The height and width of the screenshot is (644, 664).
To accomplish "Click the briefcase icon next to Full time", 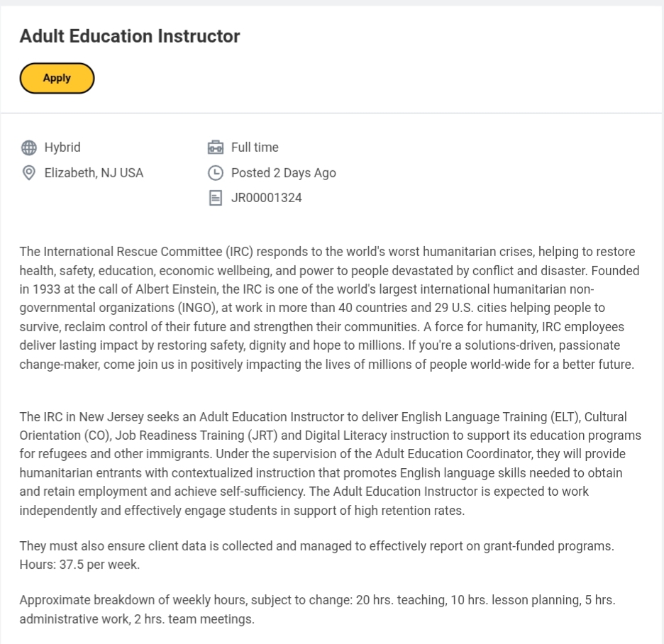I will click(216, 148).
